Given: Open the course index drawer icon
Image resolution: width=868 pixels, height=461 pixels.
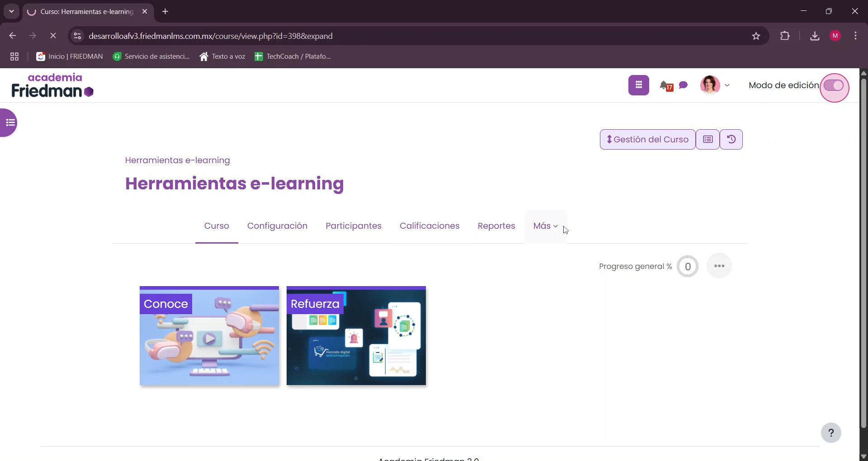Looking at the screenshot, I should [x=9, y=122].
